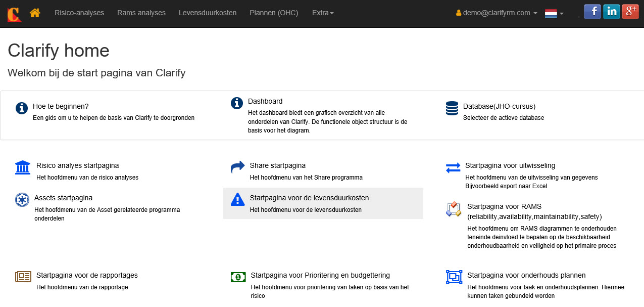This screenshot has height=307, width=644.
Task: Click the newspaper icon for rapportages
Action: (x=23, y=277)
